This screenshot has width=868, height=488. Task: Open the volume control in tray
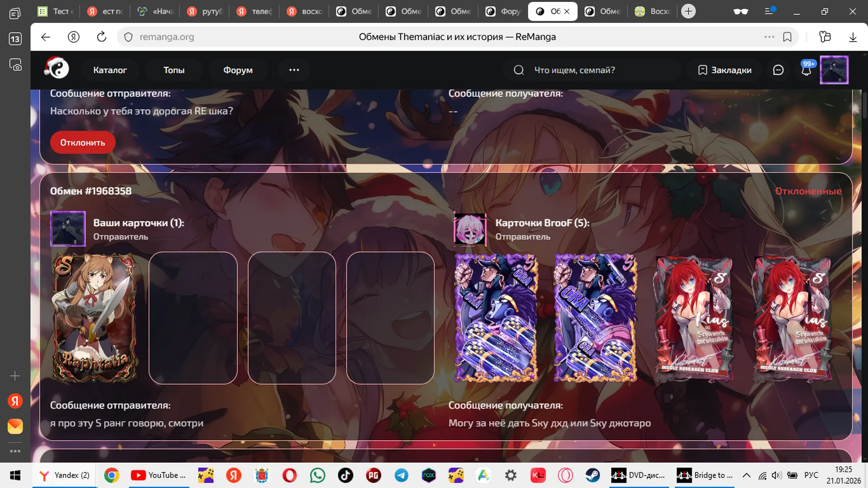(x=777, y=475)
